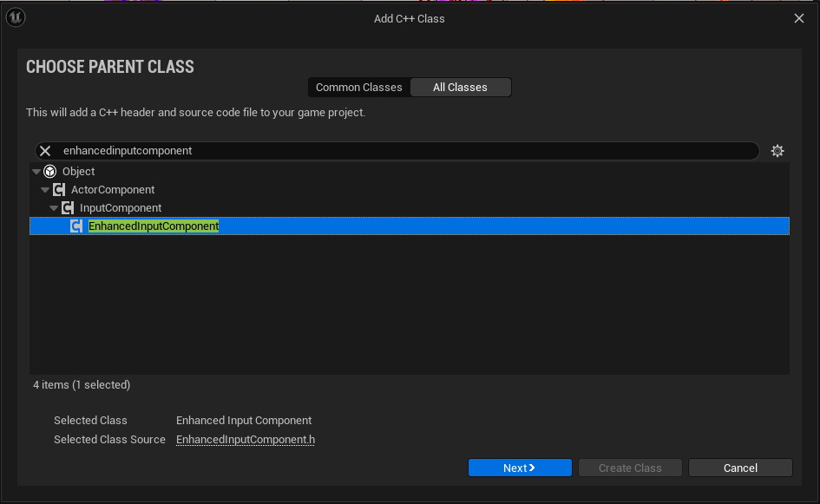Image resolution: width=820 pixels, height=504 pixels.
Task: Click the 'Enhanced Input Component' selected class value
Action: point(244,421)
